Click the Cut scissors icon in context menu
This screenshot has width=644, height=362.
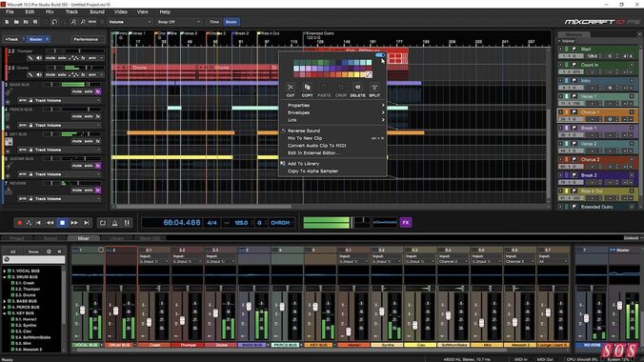point(291,87)
